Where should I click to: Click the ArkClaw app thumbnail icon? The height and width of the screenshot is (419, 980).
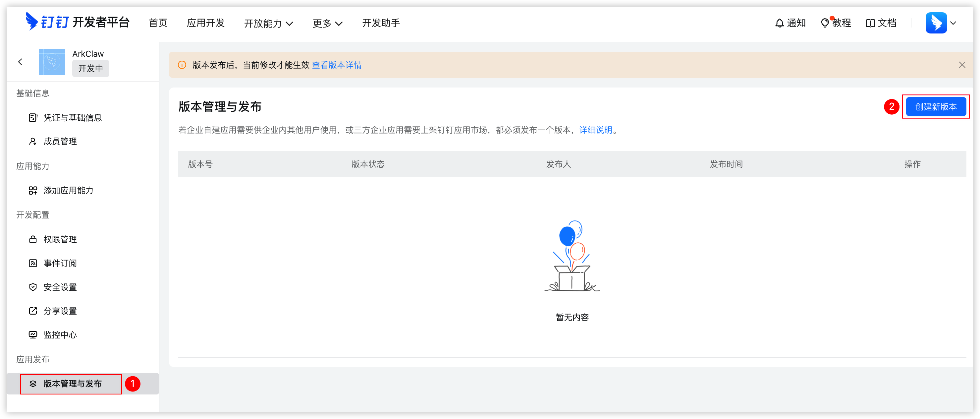pyautogui.click(x=52, y=62)
